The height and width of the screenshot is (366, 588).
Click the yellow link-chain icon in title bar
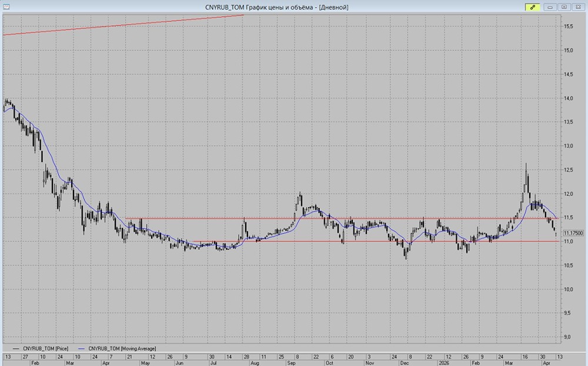[x=533, y=7]
